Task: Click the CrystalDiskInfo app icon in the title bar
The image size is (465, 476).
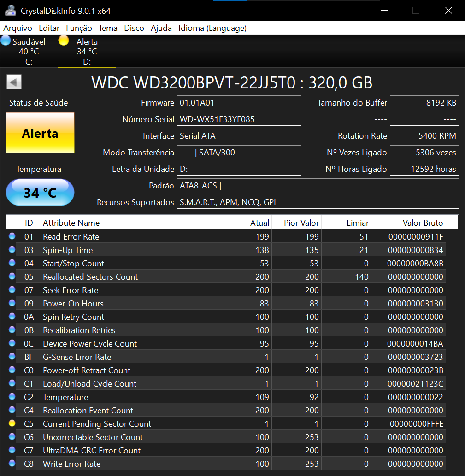Action: [x=10, y=11]
